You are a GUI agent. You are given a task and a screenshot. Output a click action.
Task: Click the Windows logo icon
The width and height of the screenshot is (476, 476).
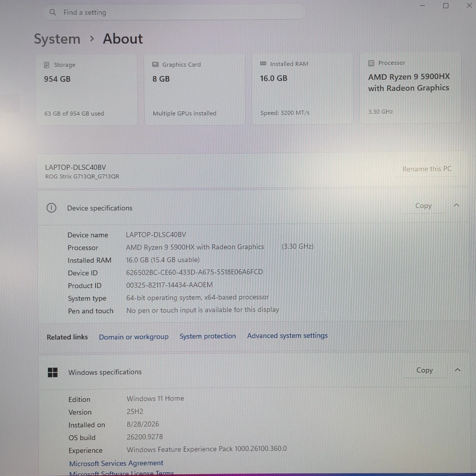tap(53, 372)
